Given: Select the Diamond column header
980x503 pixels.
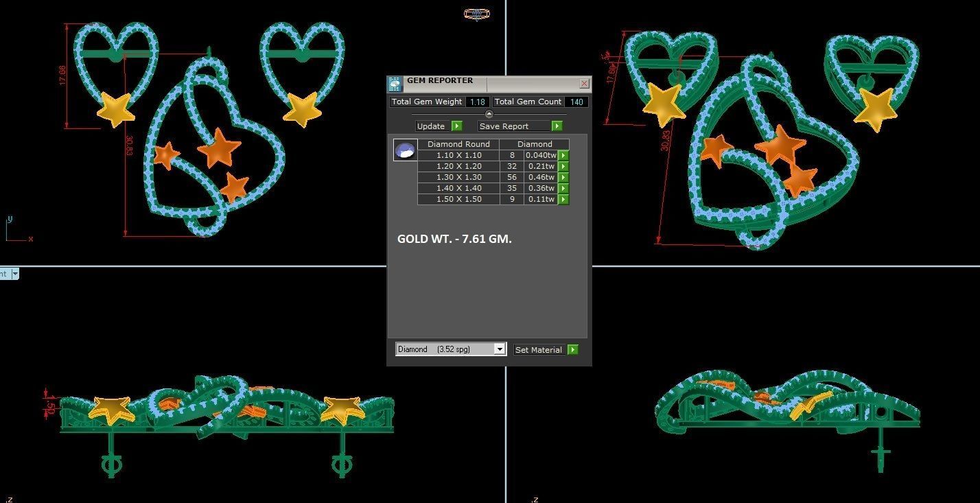Looking at the screenshot, I should (x=535, y=144).
